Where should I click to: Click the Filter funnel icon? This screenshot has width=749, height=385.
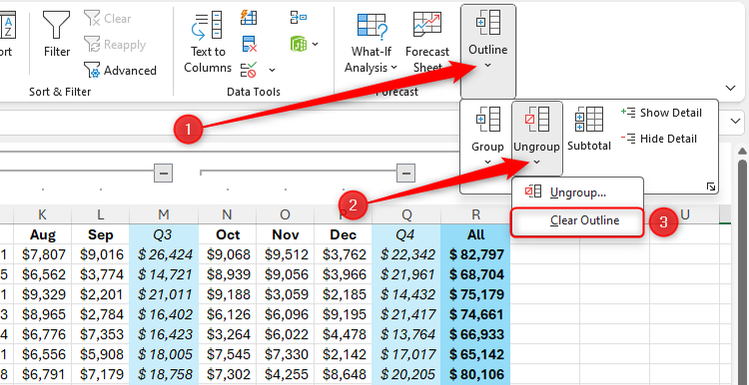click(57, 25)
